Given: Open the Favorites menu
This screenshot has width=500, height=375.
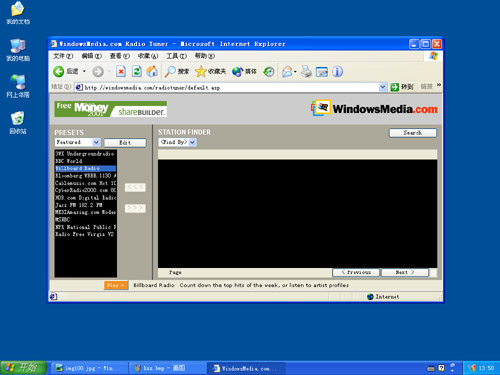Looking at the screenshot, I should (148, 56).
